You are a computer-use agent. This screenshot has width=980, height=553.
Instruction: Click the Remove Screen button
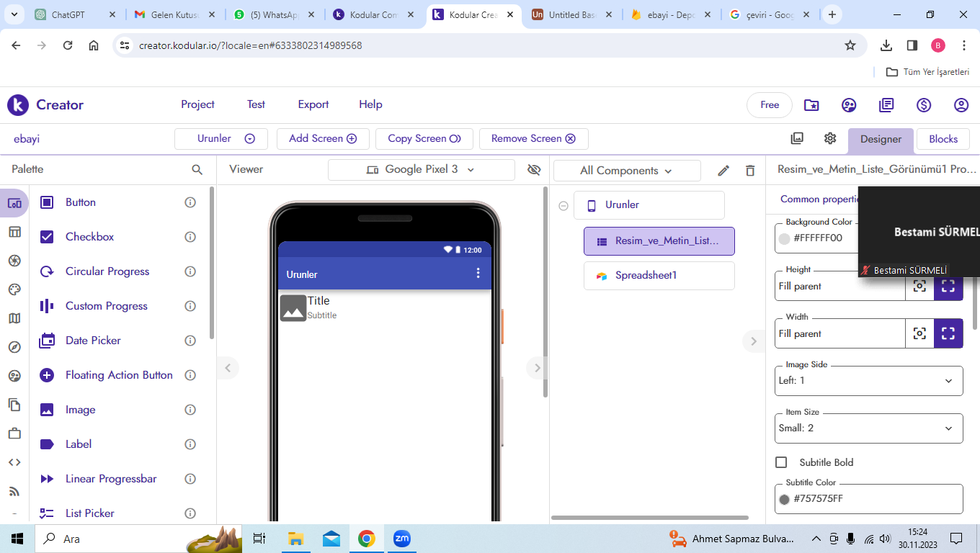533,138
